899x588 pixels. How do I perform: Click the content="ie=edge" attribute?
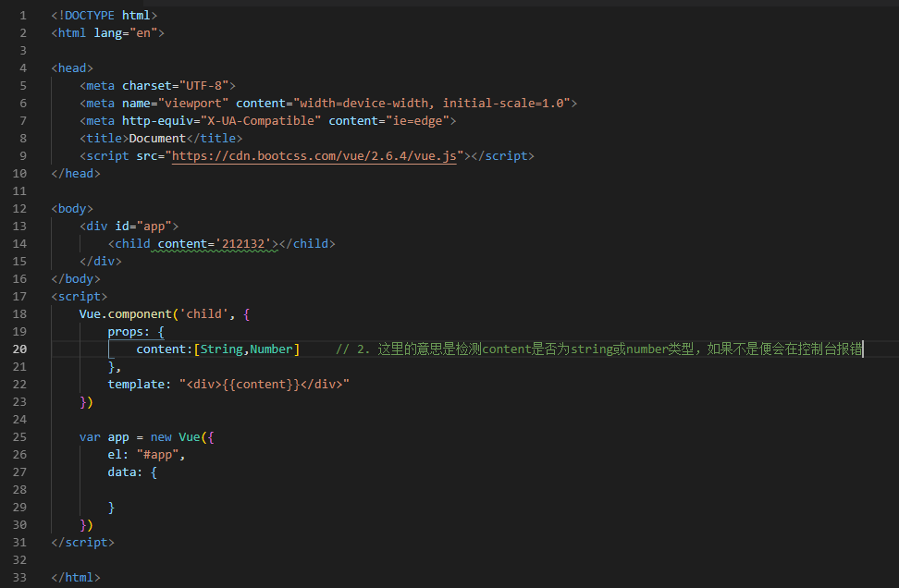point(388,121)
